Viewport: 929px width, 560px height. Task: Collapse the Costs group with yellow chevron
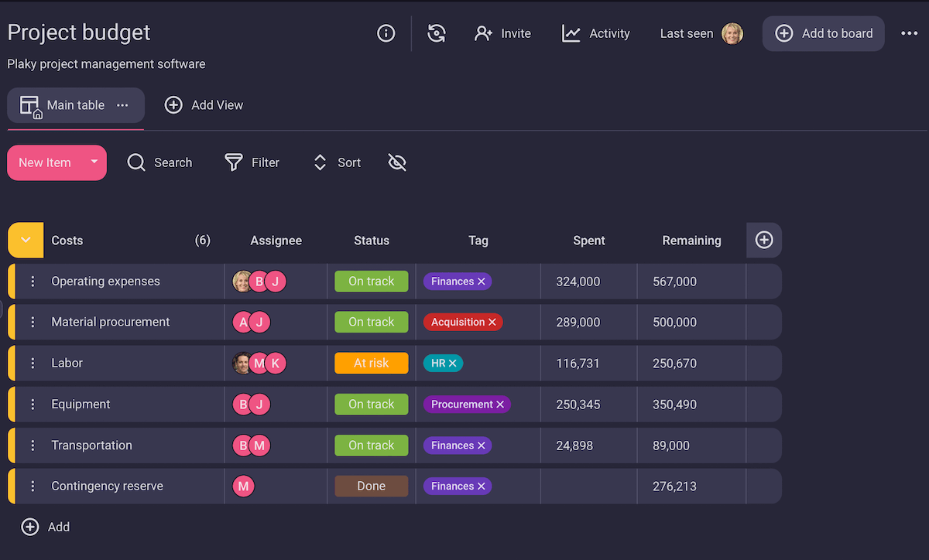(26, 241)
